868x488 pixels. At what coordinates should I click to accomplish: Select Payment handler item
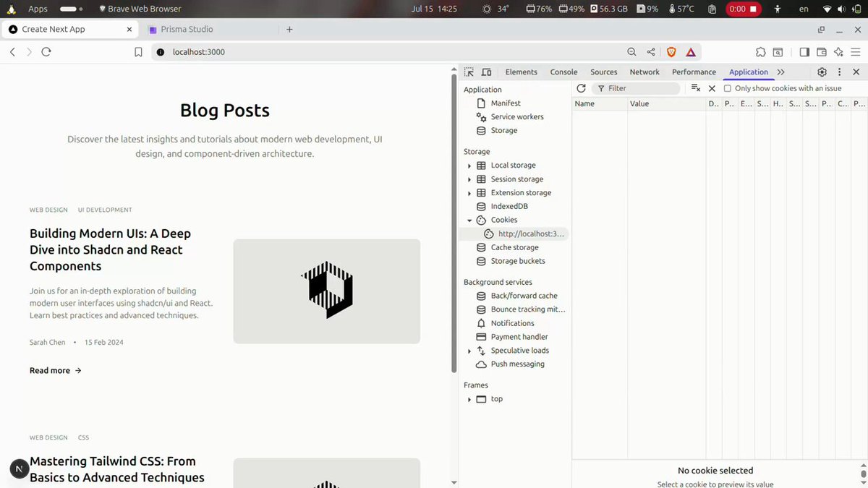tap(519, 338)
